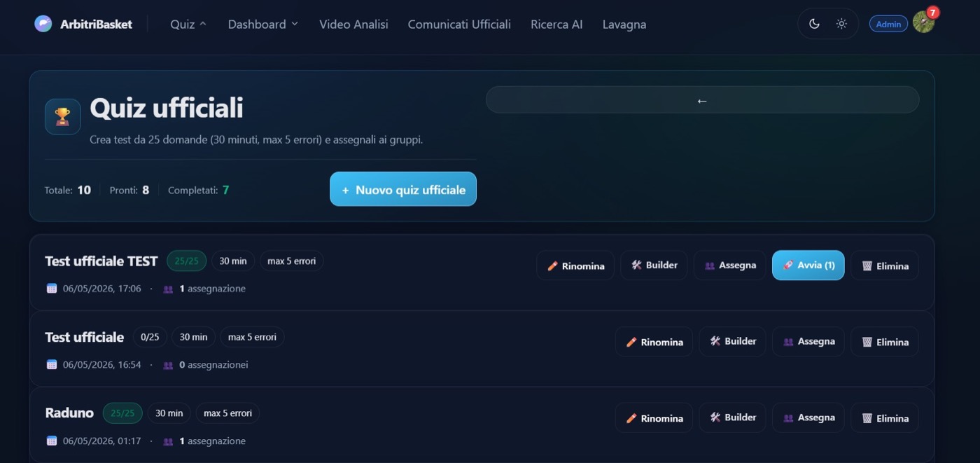This screenshot has height=463, width=980.
Task: Switch to light mode sun icon
Action: tap(841, 24)
